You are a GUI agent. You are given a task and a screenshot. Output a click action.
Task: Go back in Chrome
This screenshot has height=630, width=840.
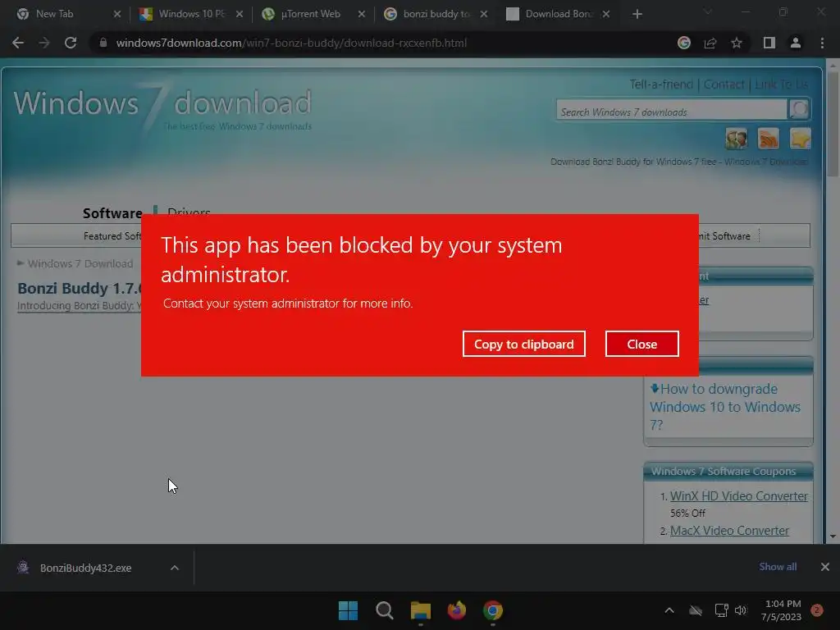(x=18, y=43)
